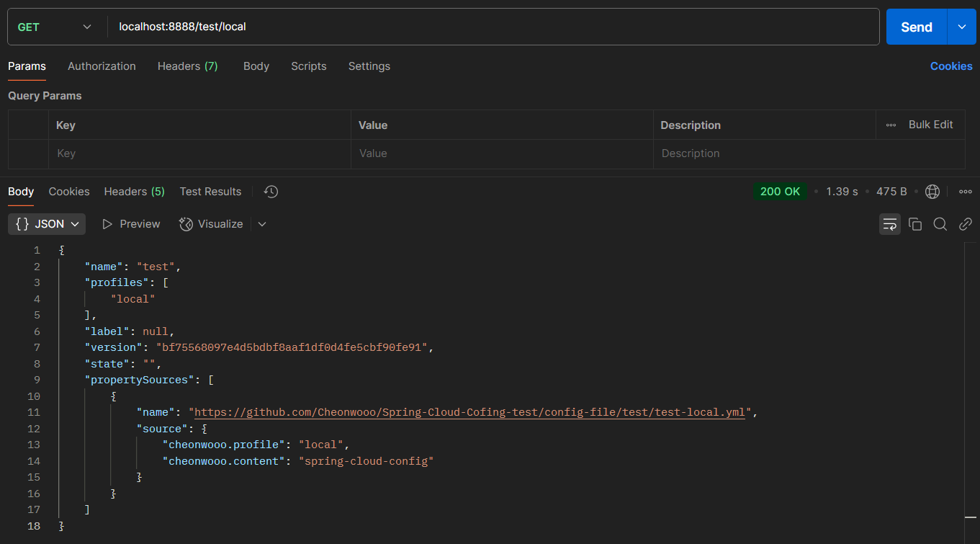980x544 pixels.
Task: Open the Settings tab
Action: click(369, 66)
